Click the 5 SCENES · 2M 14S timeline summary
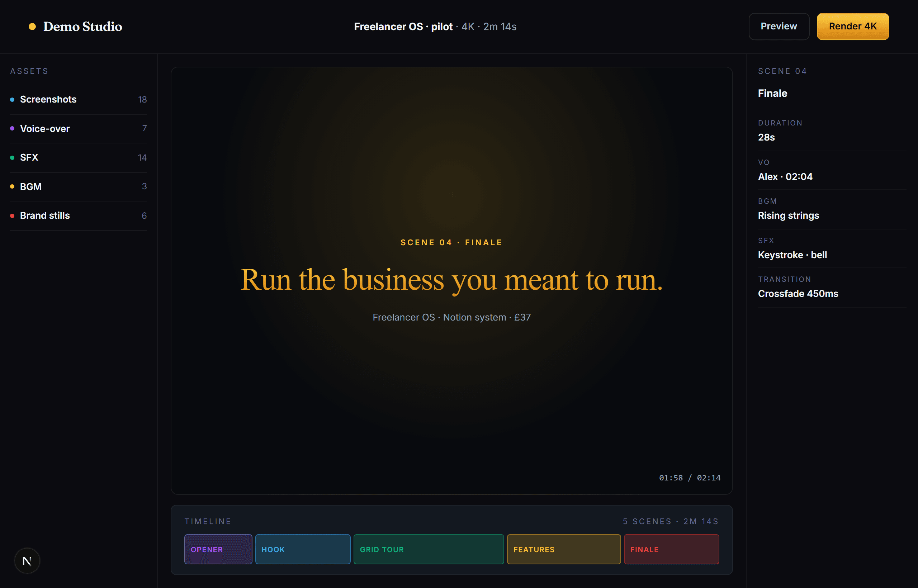 [x=671, y=522]
